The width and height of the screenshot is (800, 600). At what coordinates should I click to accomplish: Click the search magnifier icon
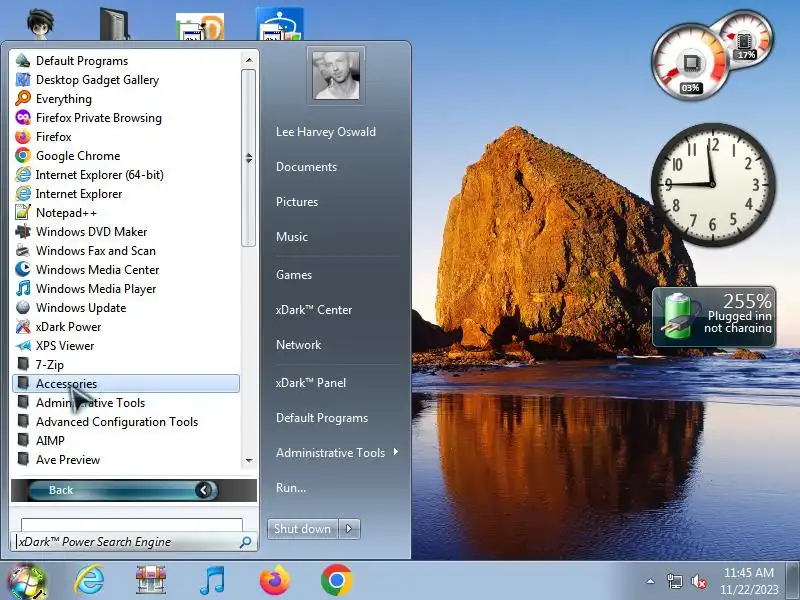click(x=245, y=542)
